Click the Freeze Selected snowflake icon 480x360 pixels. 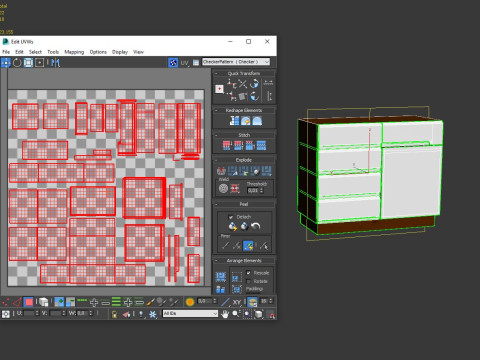153,314
